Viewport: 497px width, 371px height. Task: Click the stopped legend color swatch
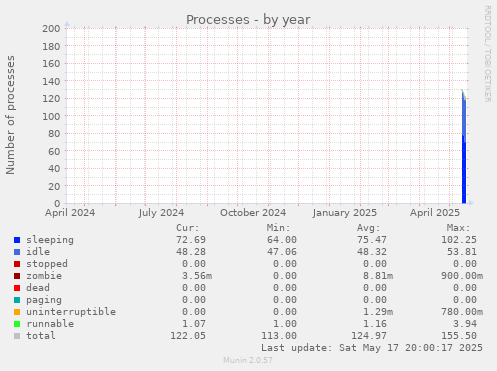point(17,264)
